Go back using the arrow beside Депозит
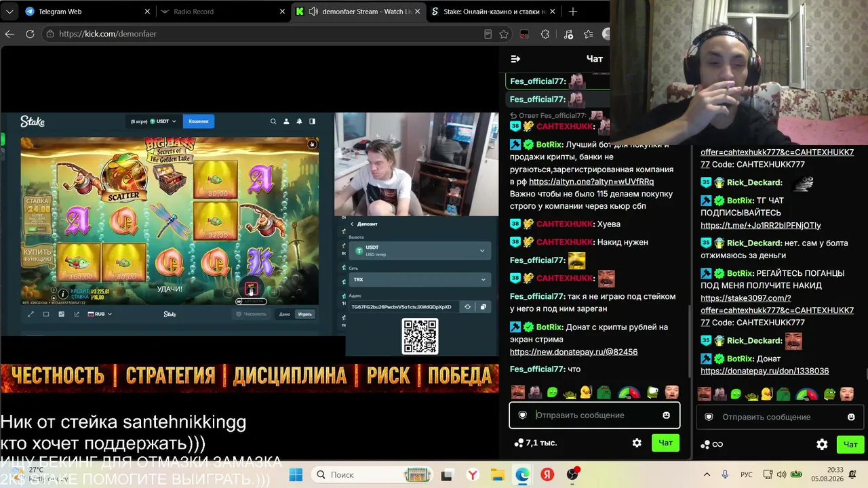Screen dimensions: 868x488 coord(352,224)
